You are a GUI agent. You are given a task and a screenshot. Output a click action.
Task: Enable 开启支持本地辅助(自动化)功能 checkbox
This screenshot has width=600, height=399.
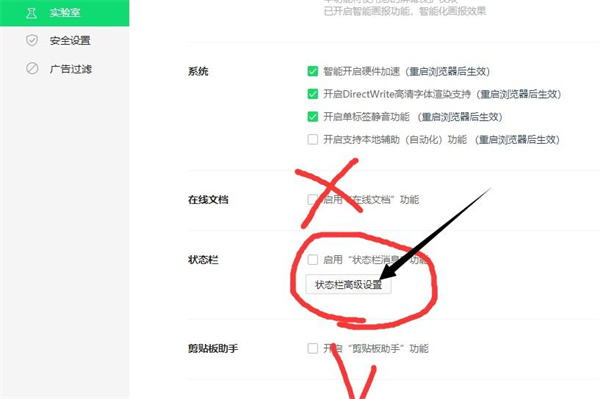[313, 139]
